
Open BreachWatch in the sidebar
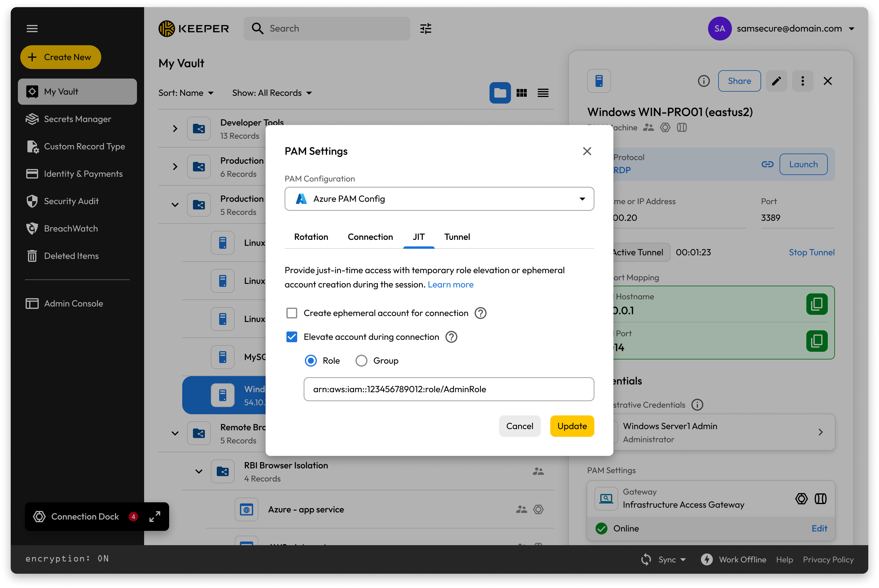pos(71,228)
